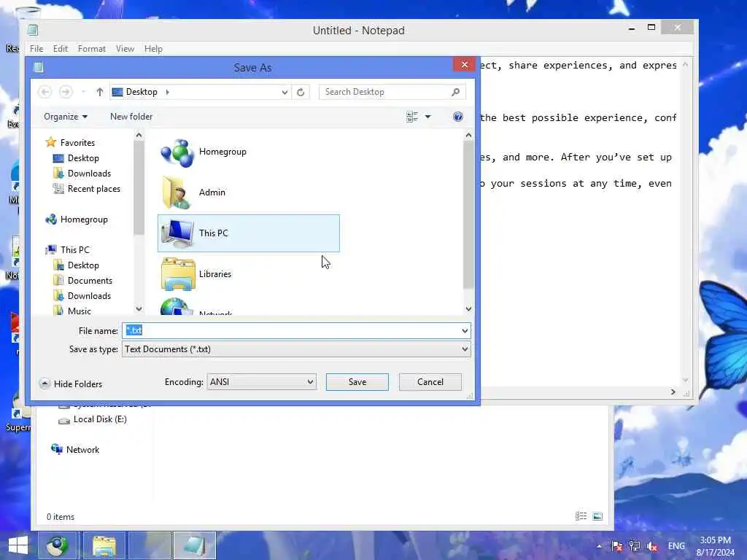Open the File menu in Notepad
The image size is (747, 560).
(x=36, y=49)
